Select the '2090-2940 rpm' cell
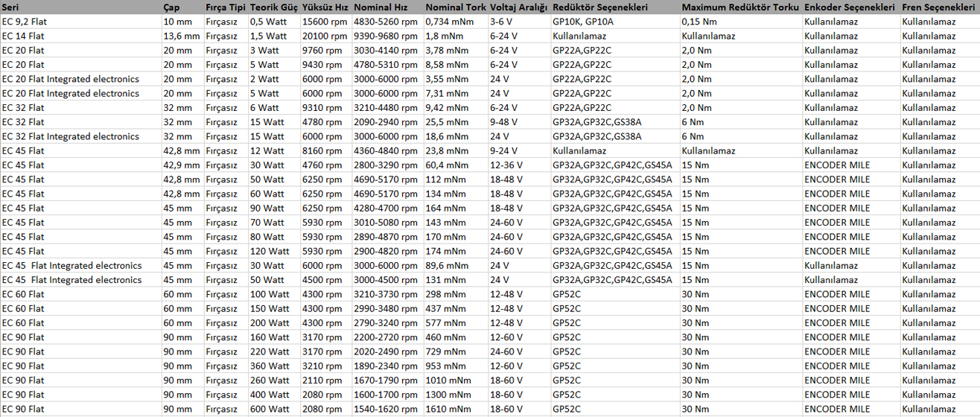 coord(387,122)
